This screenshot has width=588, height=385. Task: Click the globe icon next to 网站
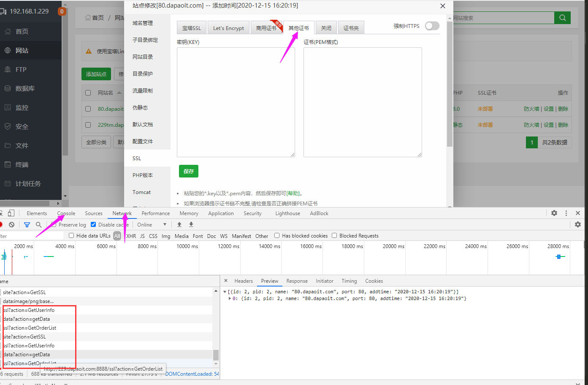pyautogui.click(x=8, y=50)
